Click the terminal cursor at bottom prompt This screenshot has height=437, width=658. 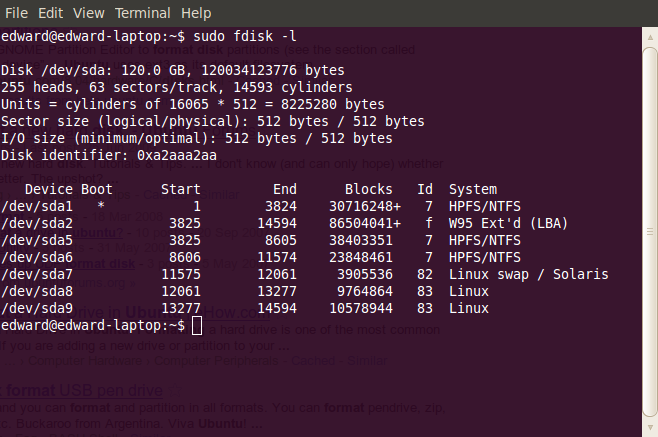click(x=197, y=326)
